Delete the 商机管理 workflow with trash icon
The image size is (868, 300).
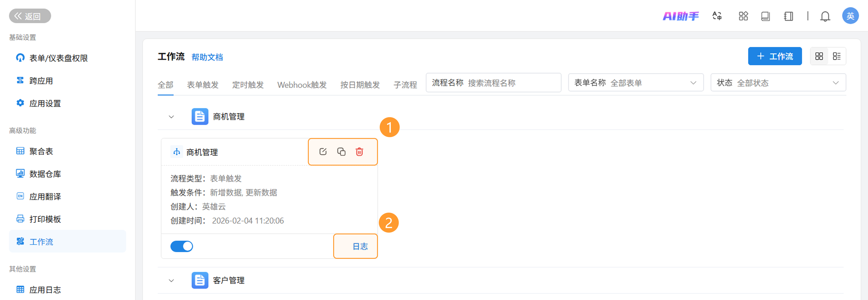(359, 152)
